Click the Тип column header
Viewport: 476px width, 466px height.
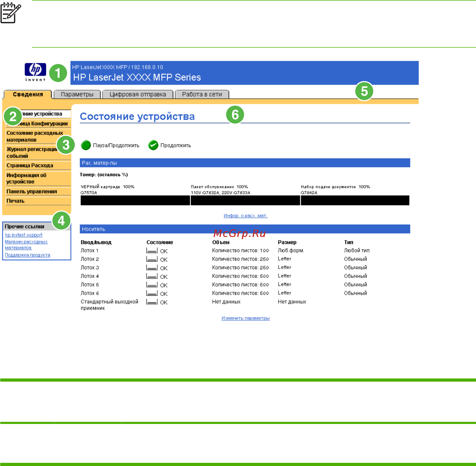(x=349, y=242)
